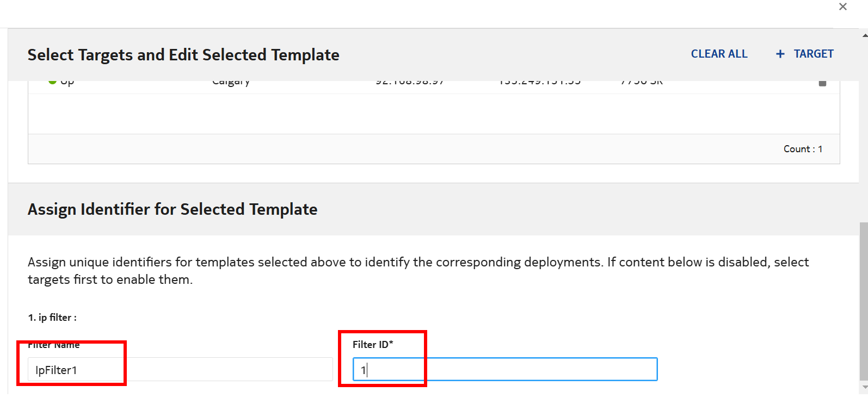The height and width of the screenshot is (398, 868).
Task: Click the 7750 SR cell in the row
Action: [642, 83]
